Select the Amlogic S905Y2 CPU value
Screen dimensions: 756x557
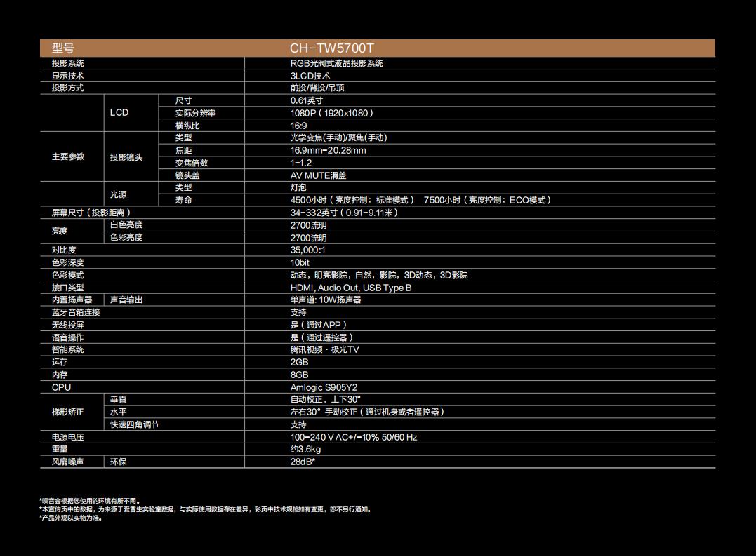(x=324, y=387)
